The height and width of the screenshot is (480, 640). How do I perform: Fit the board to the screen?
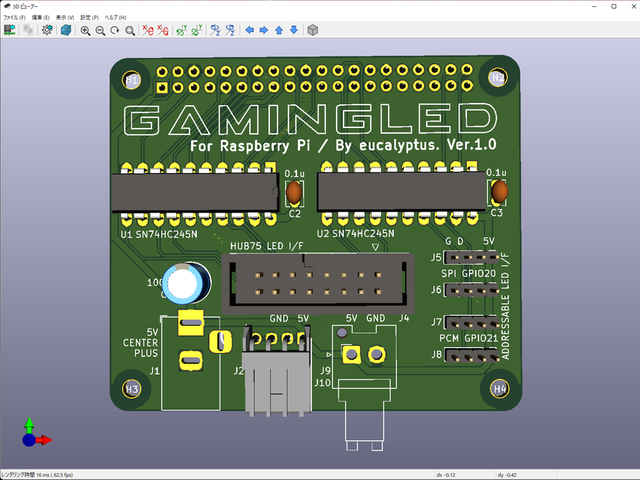130,30
